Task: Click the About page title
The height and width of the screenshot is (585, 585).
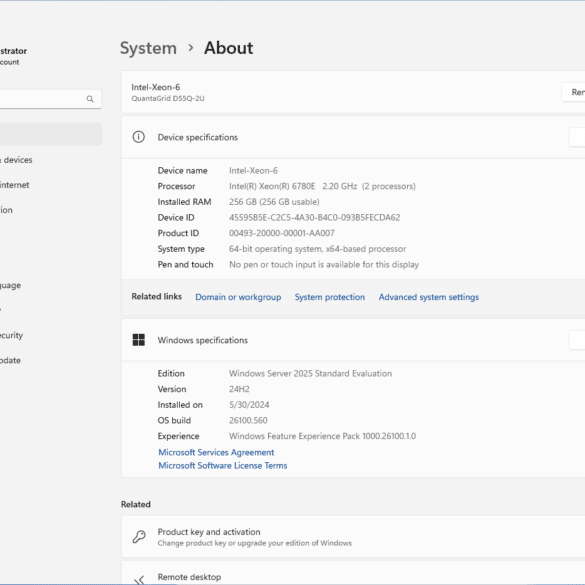Action: click(228, 48)
